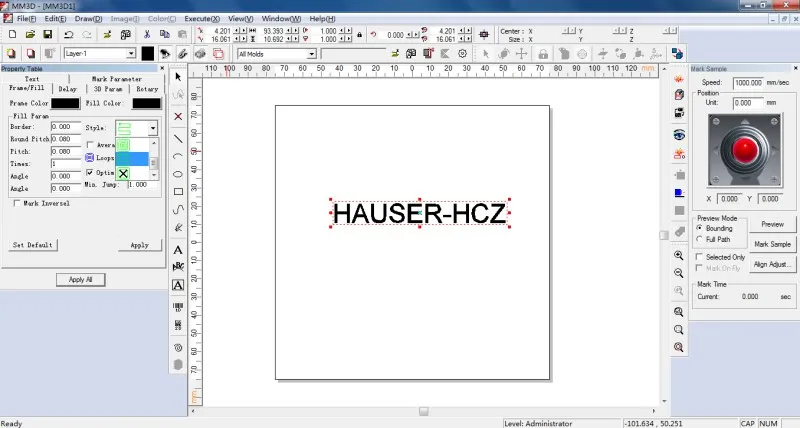Open the Execute menu
Viewport: 800px width, 428px height.
pyautogui.click(x=202, y=18)
